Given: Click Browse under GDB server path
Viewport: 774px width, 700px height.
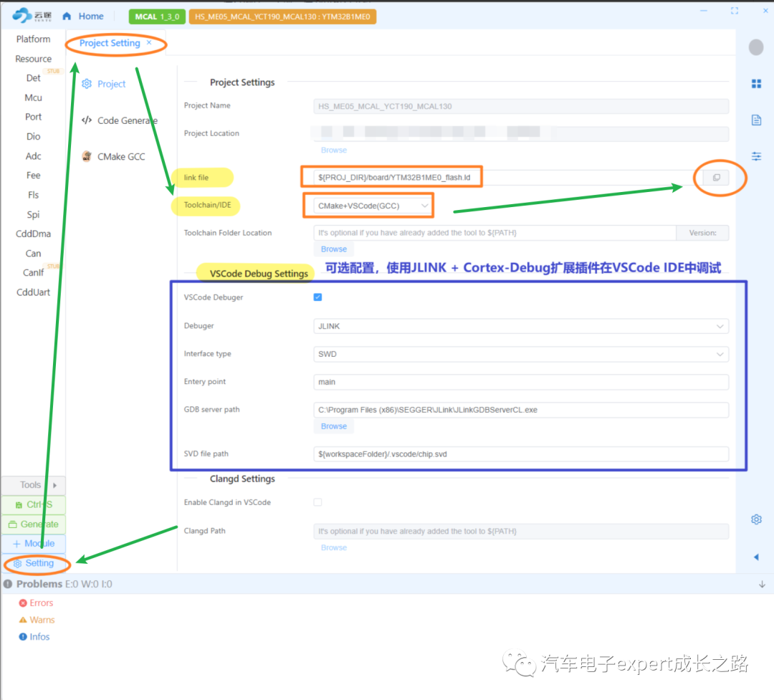Looking at the screenshot, I should coord(334,426).
